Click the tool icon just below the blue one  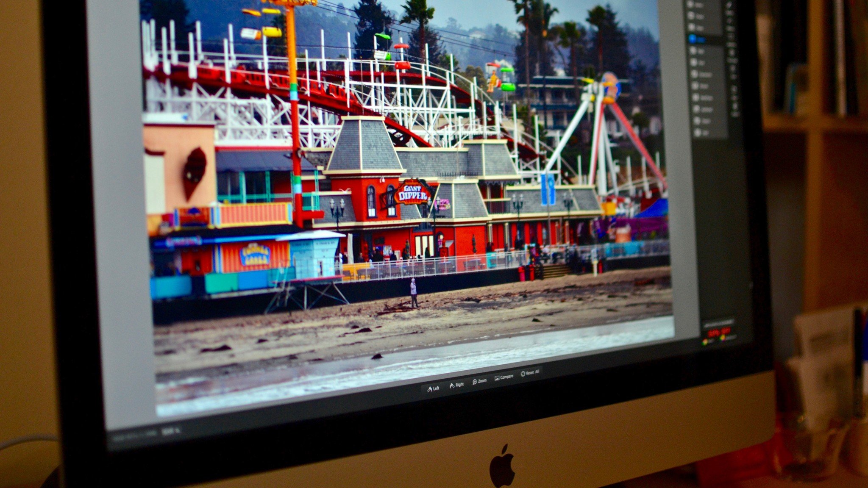[x=693, y=50]
